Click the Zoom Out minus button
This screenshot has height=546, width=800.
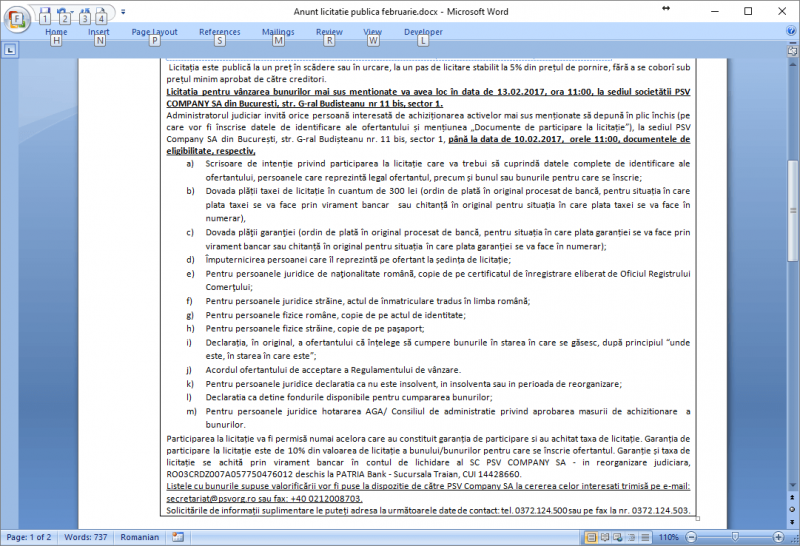tap(691, 537)
